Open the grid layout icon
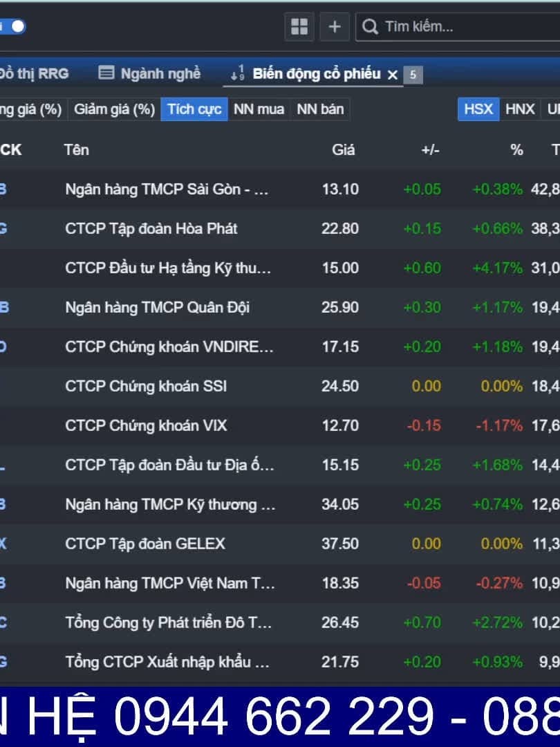This screenshot has width=560, height=747. [x=299, y=27]
